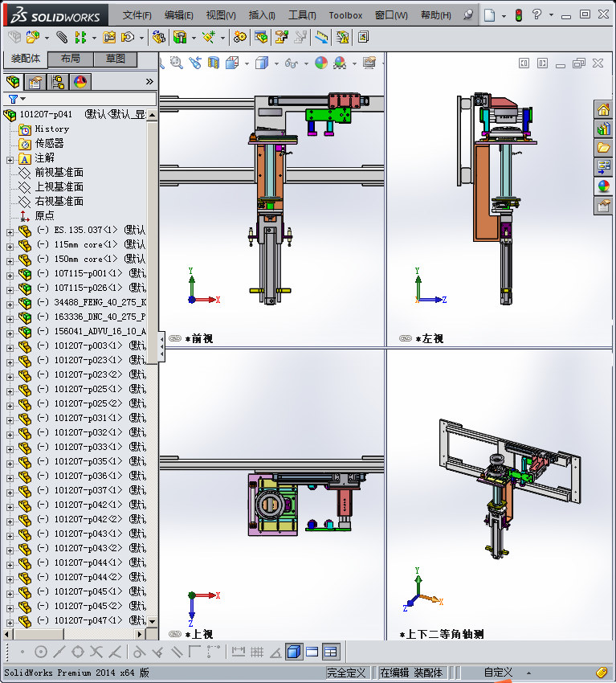Open the ConfigurationManager tab

click(58, 81)
